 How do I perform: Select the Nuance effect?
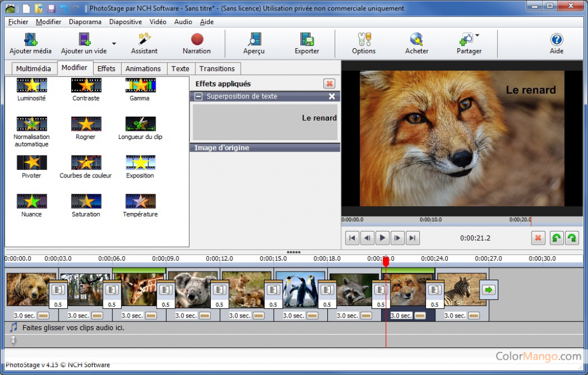pyautogui.click(x=32, y=206)
